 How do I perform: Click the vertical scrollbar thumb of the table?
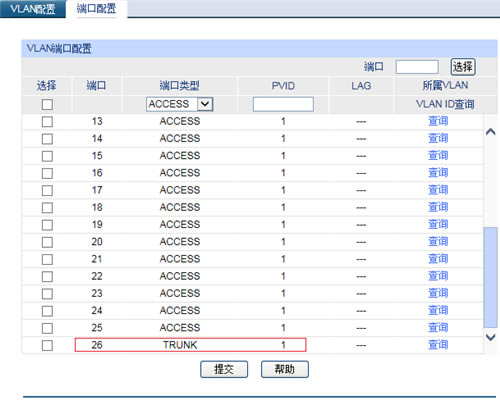[x=490, y=277]
